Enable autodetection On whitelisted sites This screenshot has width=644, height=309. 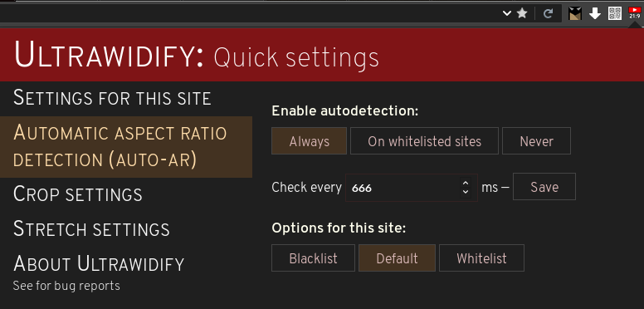(424, 141)
